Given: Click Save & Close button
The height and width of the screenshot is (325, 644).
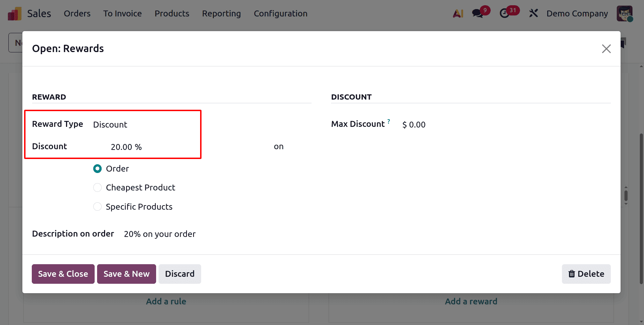Looking at the screenshot, I should pyautogui.click(x=63, y=274).
